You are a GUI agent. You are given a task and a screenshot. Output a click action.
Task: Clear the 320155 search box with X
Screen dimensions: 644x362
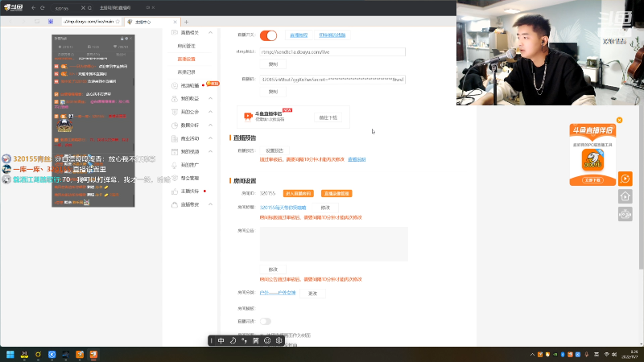coord(83,8)
